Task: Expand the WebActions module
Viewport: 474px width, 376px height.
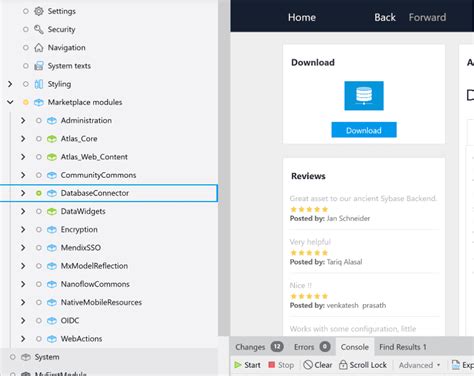Action: [x=23, y=339]
